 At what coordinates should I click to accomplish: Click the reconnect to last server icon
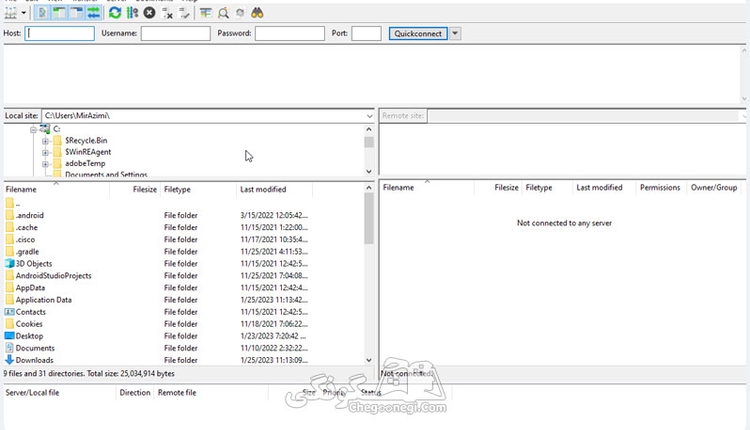click(184, 13)
